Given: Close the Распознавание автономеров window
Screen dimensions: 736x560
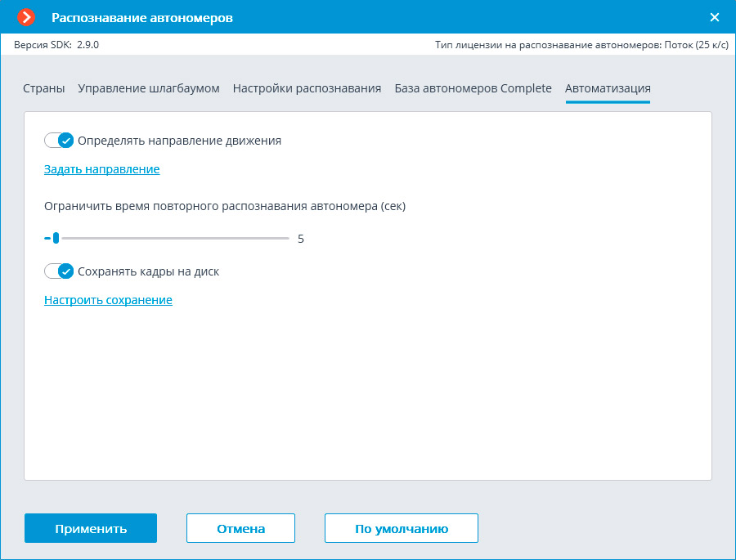Looking at the screenshot, I should tap(714, 17).
